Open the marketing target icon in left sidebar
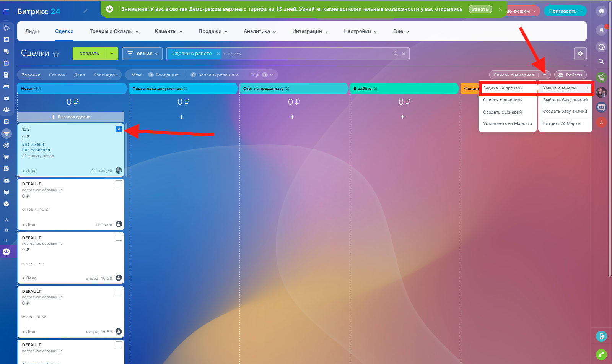612x364 pixels. tap(6, 145)
